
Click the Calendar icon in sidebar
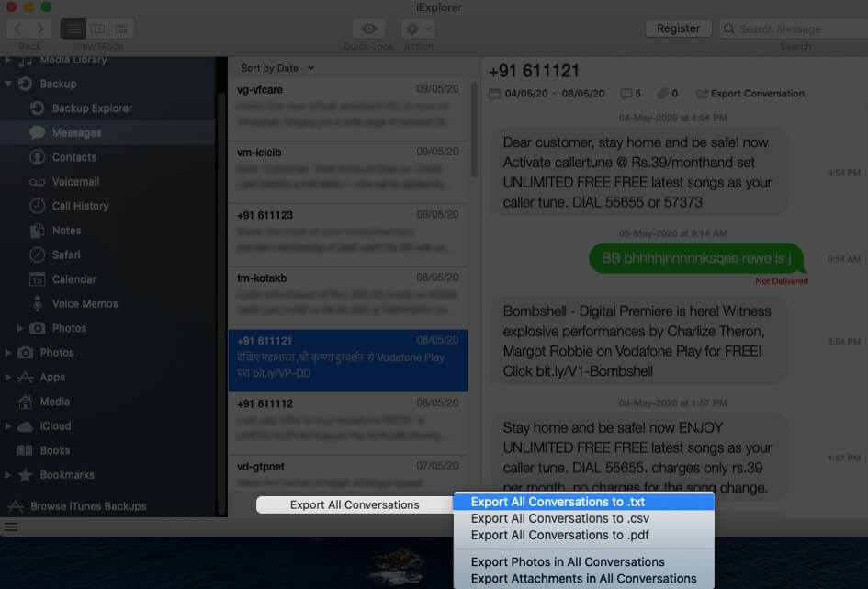(37, 279)
